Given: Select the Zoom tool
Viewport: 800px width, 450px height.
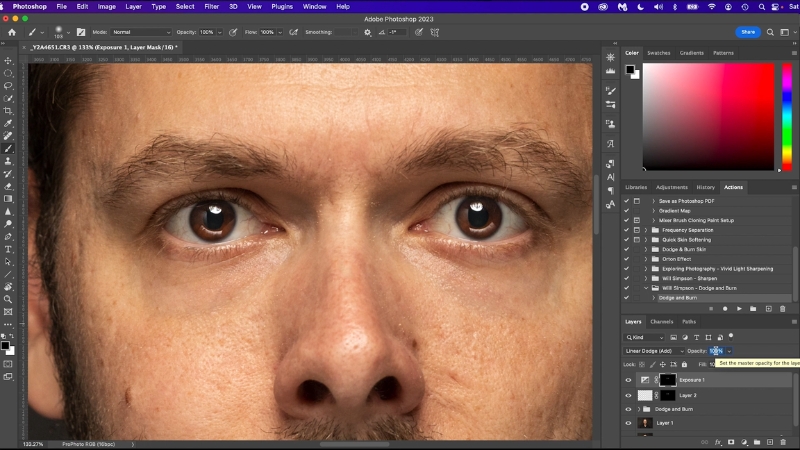Looking at the screenshot, I should point(8,299).
